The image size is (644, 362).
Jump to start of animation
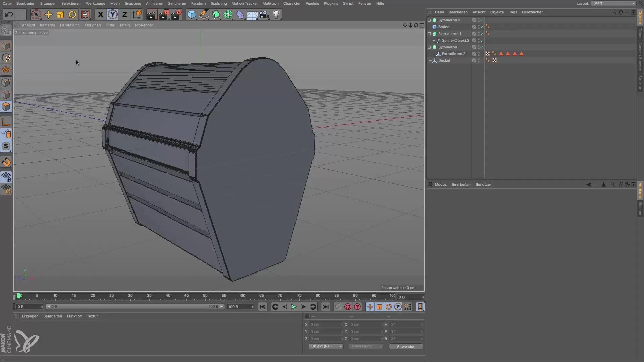(x=263, y=307)
